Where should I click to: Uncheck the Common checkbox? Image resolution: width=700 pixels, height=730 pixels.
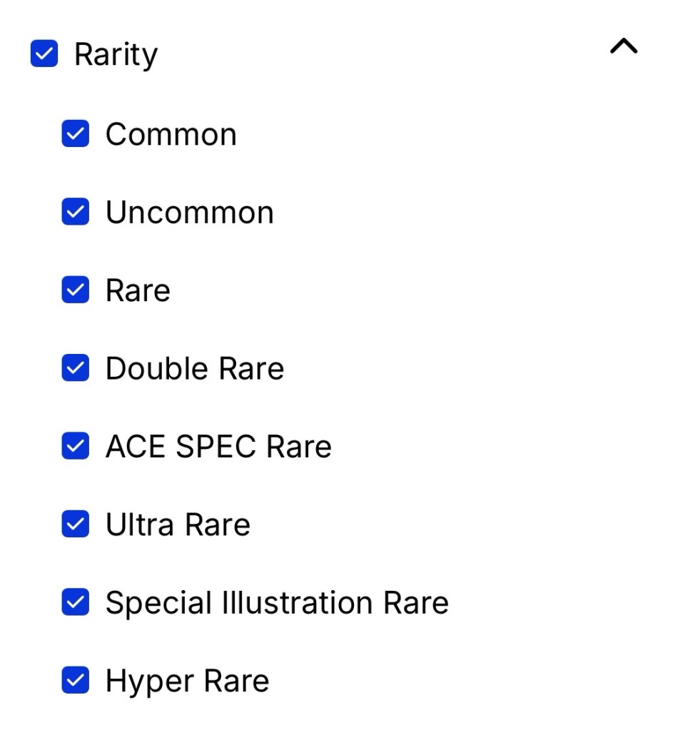click(76, 134)
